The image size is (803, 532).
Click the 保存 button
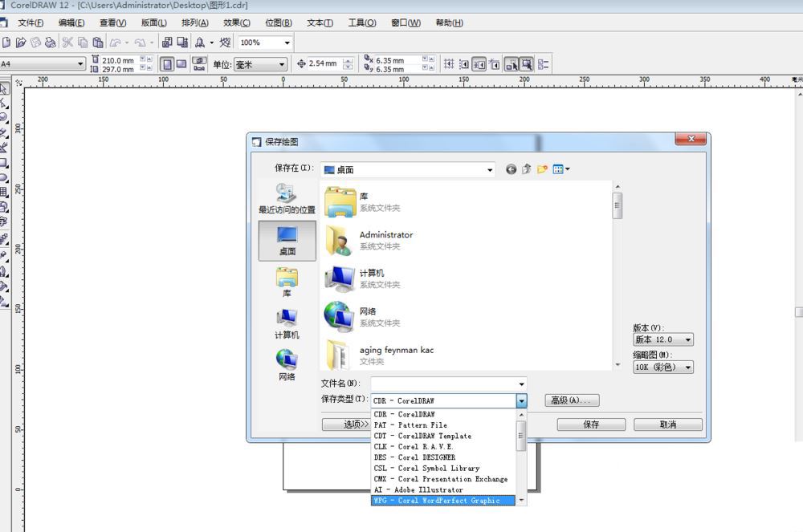tap(591, 424)
